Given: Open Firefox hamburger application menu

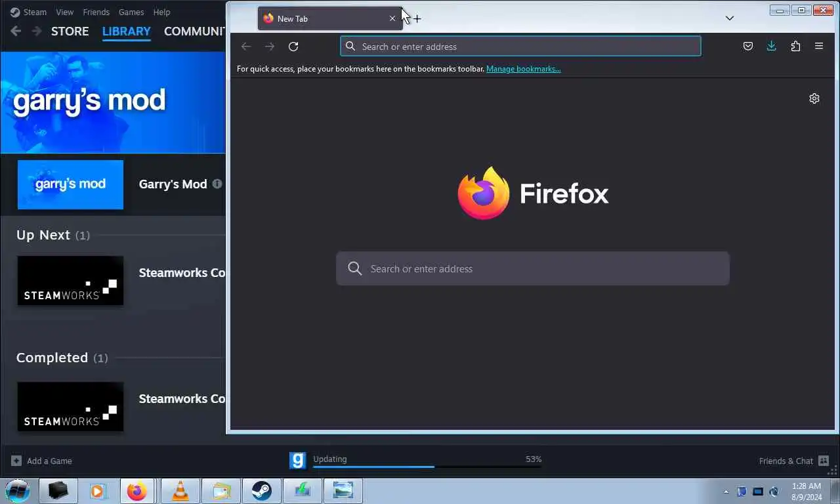Looking at the screenshot, I should coord(819,47).
